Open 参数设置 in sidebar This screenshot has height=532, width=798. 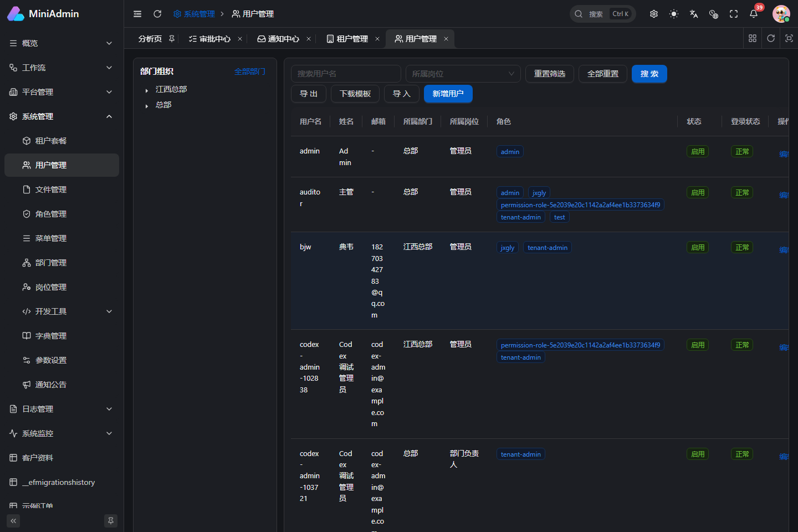62,360
